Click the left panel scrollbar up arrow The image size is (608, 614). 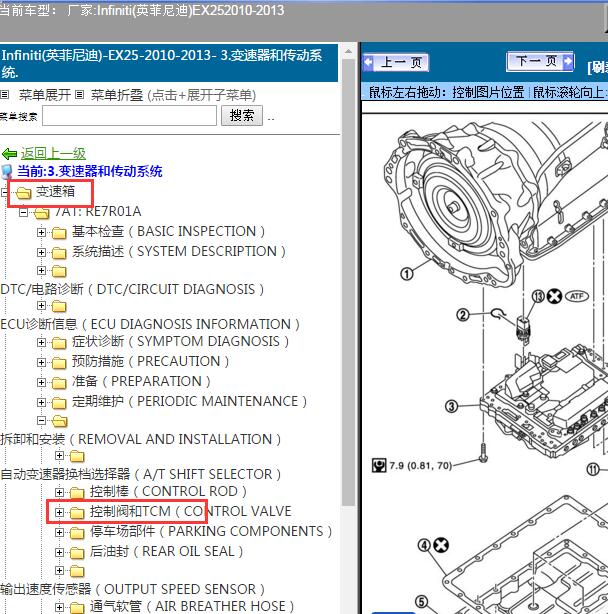(x=348, y=51)
